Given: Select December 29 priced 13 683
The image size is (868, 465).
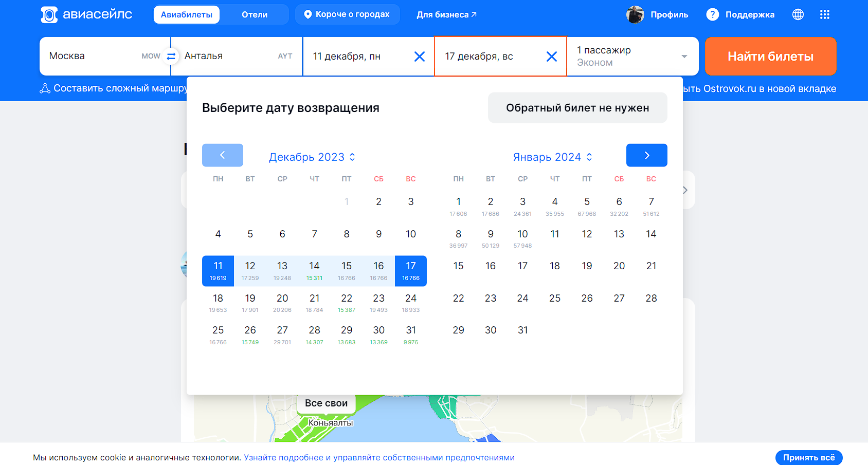Looking at the screenshot, I should coord(347,335).
